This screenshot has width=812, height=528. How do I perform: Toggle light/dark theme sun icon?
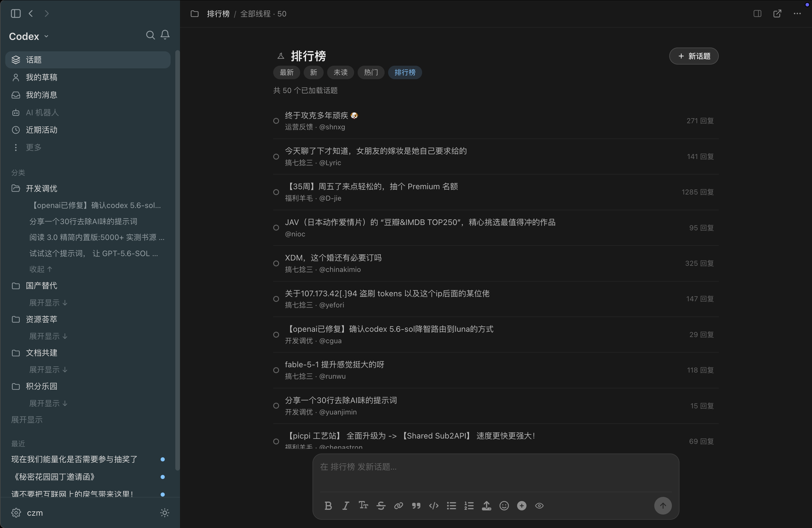click(x=164, y=513)
